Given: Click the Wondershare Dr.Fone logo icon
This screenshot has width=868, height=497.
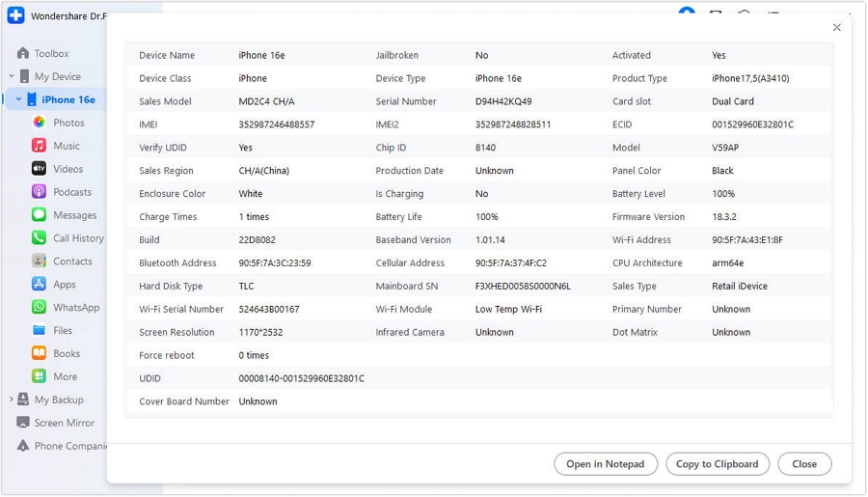Looking at the screenshot, I should coord(15,15).
